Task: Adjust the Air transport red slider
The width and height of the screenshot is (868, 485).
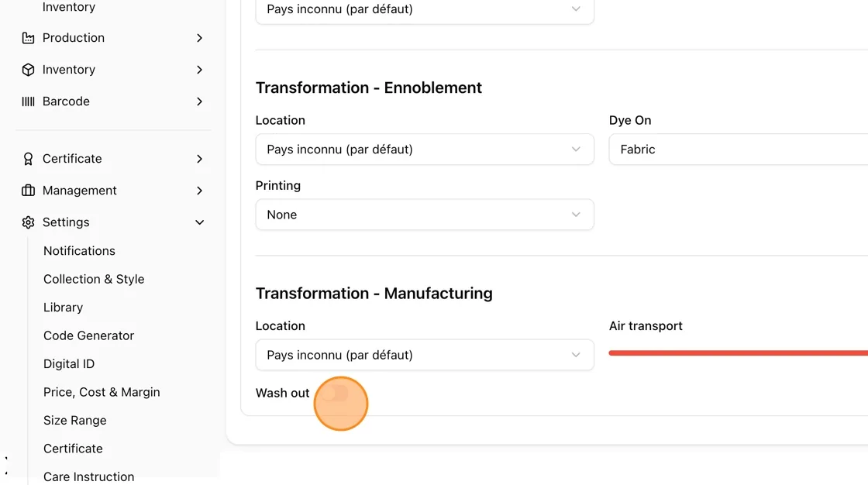Action: point(739,353)
